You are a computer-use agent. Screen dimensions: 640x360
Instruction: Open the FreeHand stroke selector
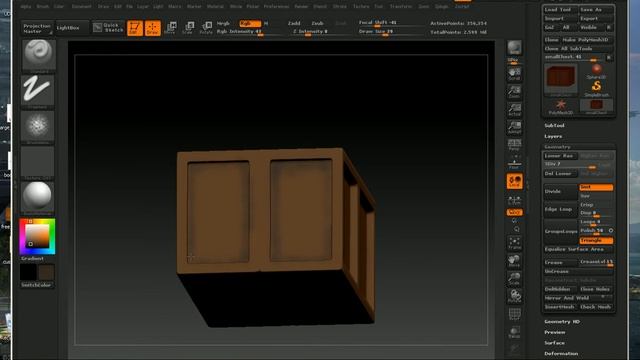38,91
